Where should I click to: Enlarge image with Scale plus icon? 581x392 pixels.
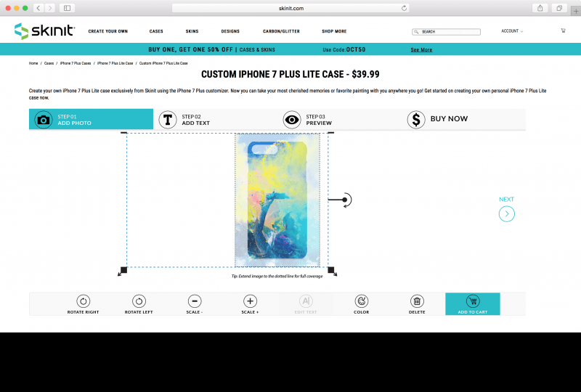250,301
